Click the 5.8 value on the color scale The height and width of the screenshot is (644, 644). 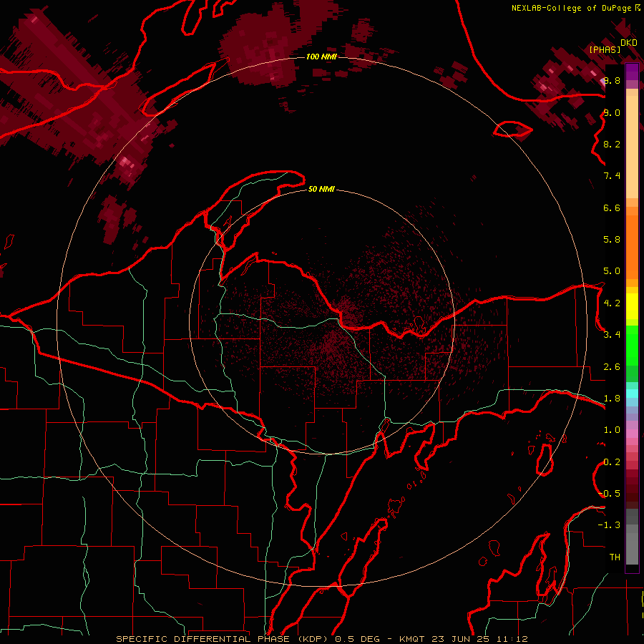click(612, 240)
